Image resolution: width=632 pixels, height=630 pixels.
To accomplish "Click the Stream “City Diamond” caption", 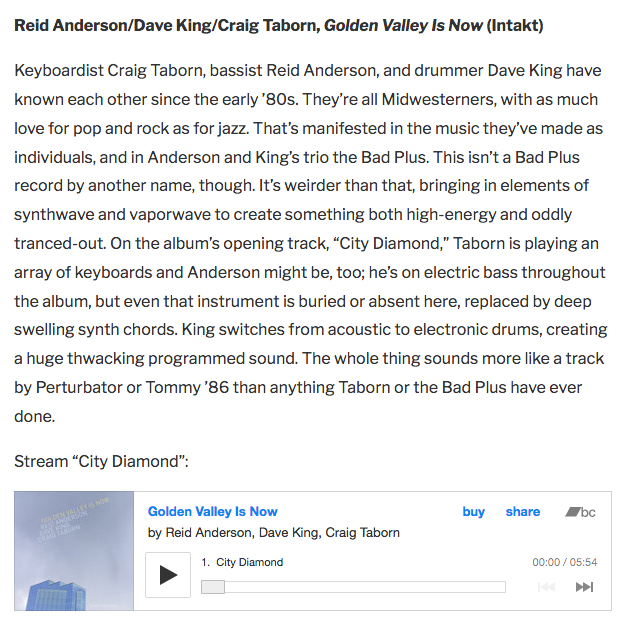I will coord(101,462).
